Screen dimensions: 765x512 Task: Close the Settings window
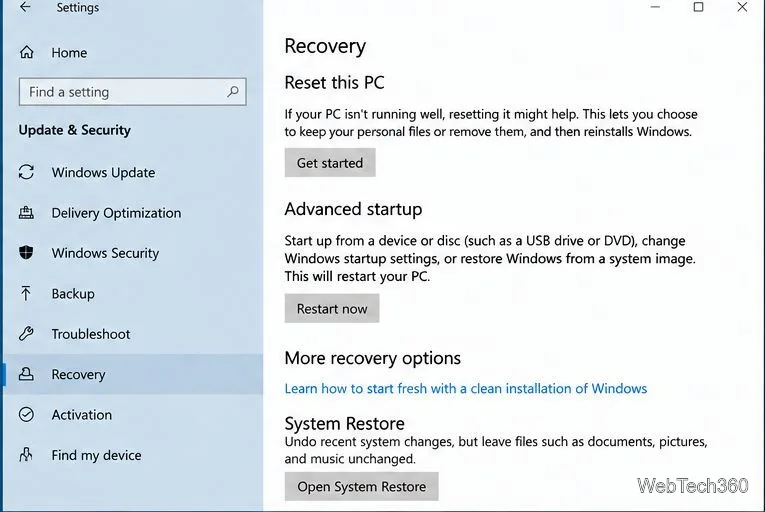click(x=742, y=7)
